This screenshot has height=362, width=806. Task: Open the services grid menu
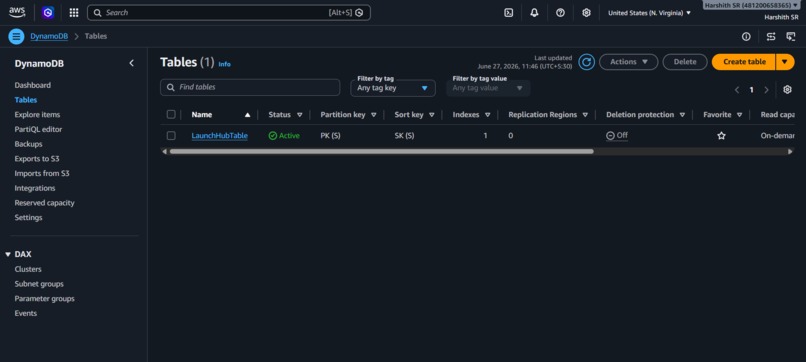tap(74, 13)
